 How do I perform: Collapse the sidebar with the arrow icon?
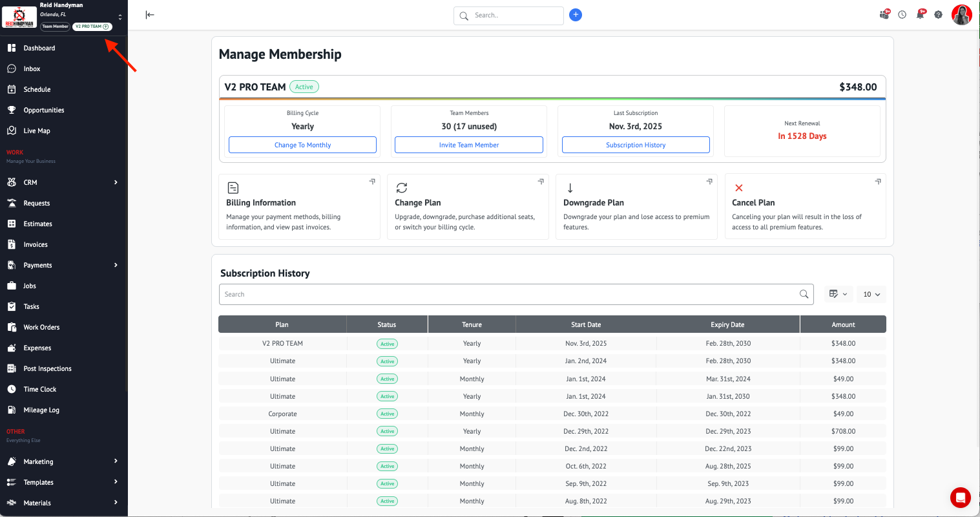(x=150, y=15)
